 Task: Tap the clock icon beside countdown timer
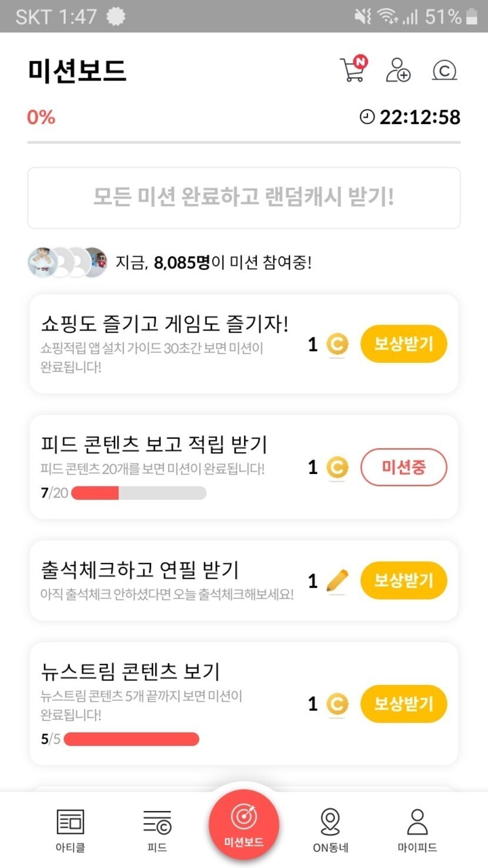pos(367,117)
